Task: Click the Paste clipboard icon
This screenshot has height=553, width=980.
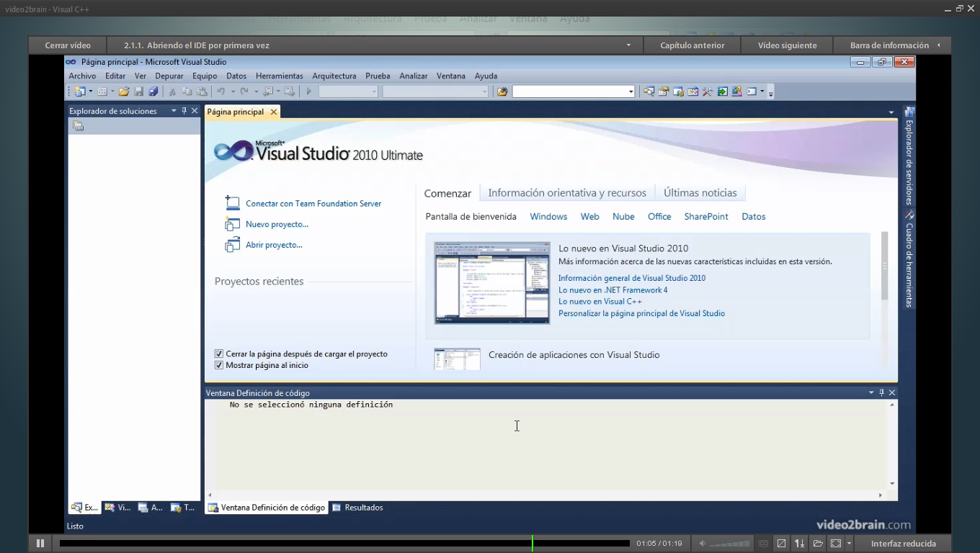Action: [202, 91]
